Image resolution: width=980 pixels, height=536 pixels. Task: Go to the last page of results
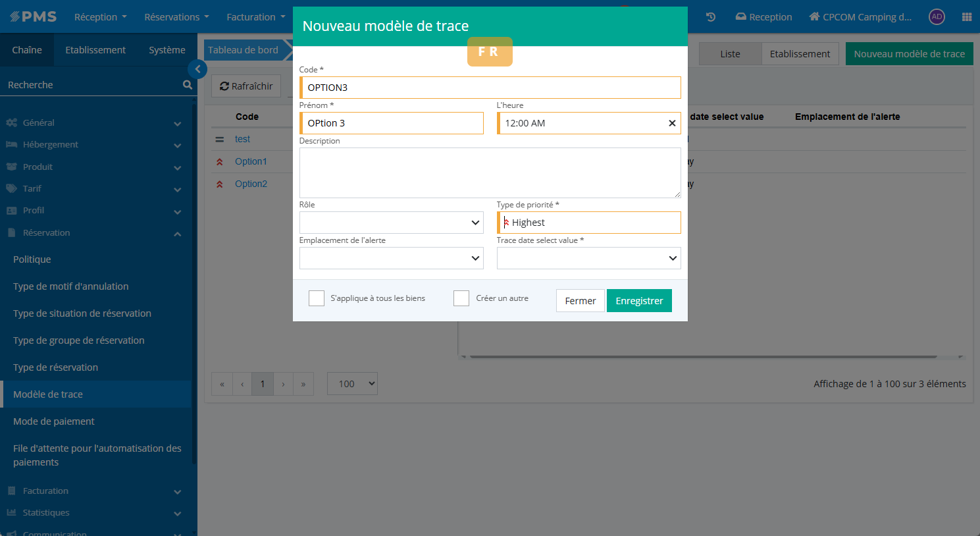(x=303, y=384)
